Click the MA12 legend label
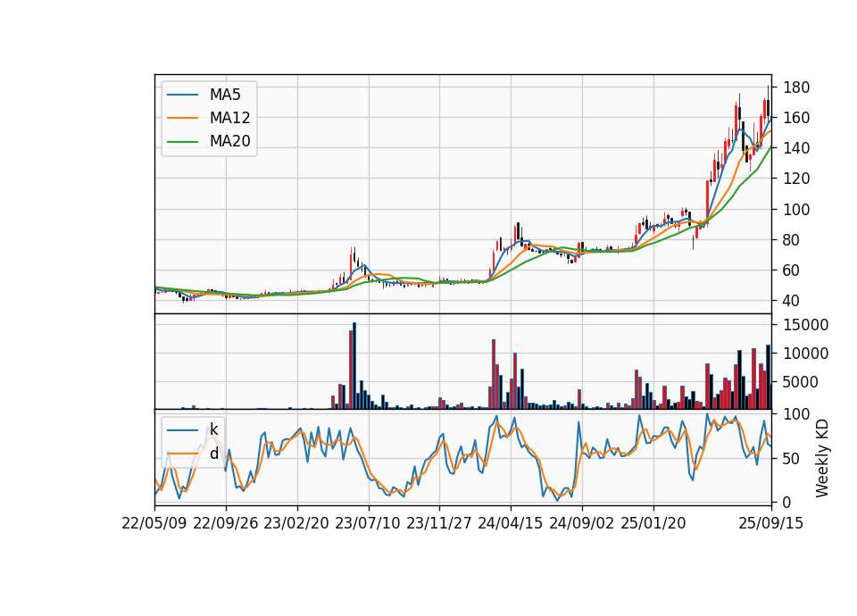The width and height of the screenshot is (857, 616). tap(230, 118)
